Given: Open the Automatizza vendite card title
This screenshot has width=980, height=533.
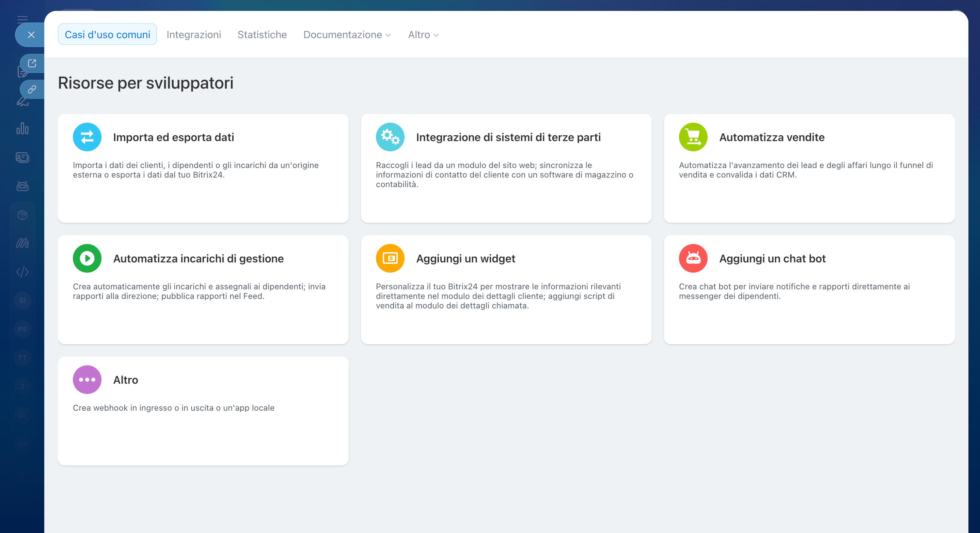Looking at the screenshot, I should pyautogui.click(x=772, y=137).
